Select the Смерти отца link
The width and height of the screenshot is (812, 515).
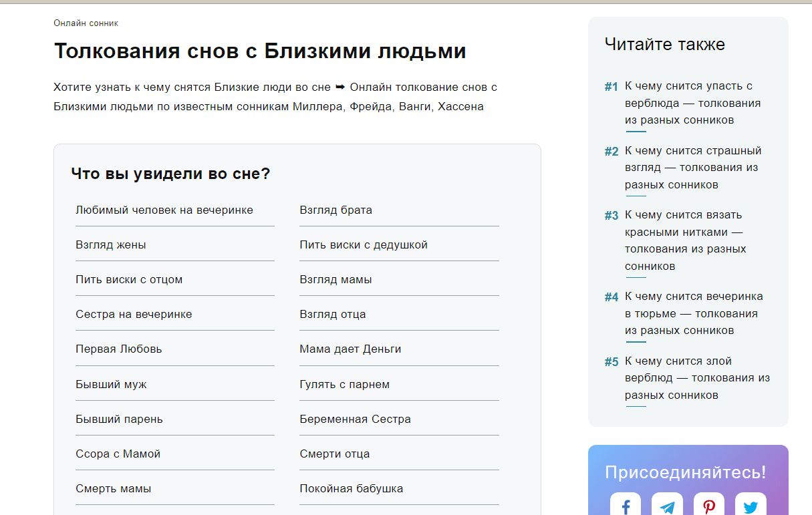pos(335,454)
